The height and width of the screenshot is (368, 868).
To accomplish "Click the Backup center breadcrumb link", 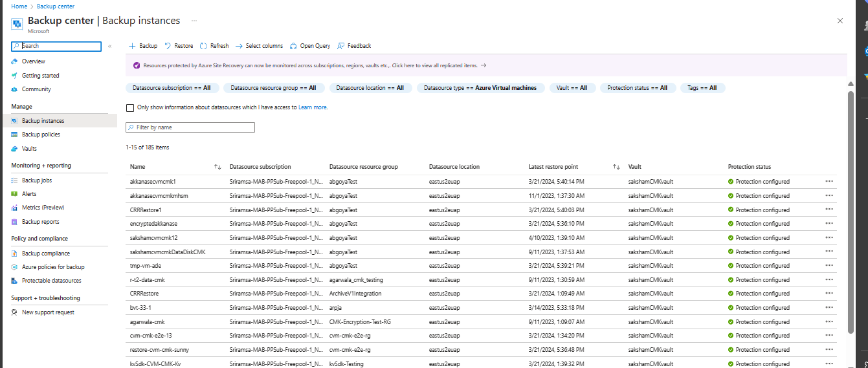I will pyautogui.click(x=57, y=6).
